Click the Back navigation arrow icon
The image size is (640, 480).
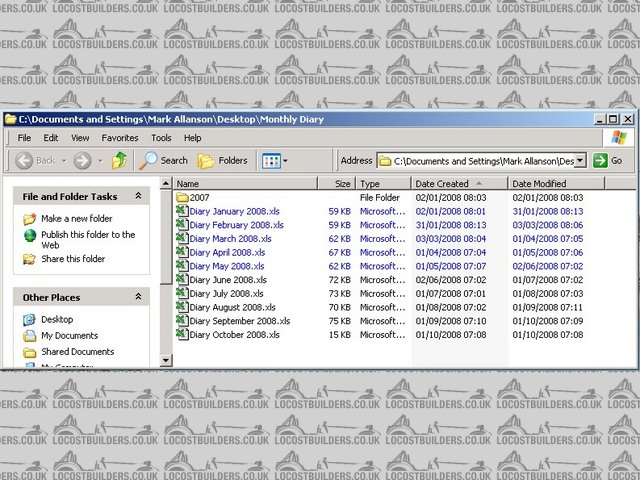[24, 160]
